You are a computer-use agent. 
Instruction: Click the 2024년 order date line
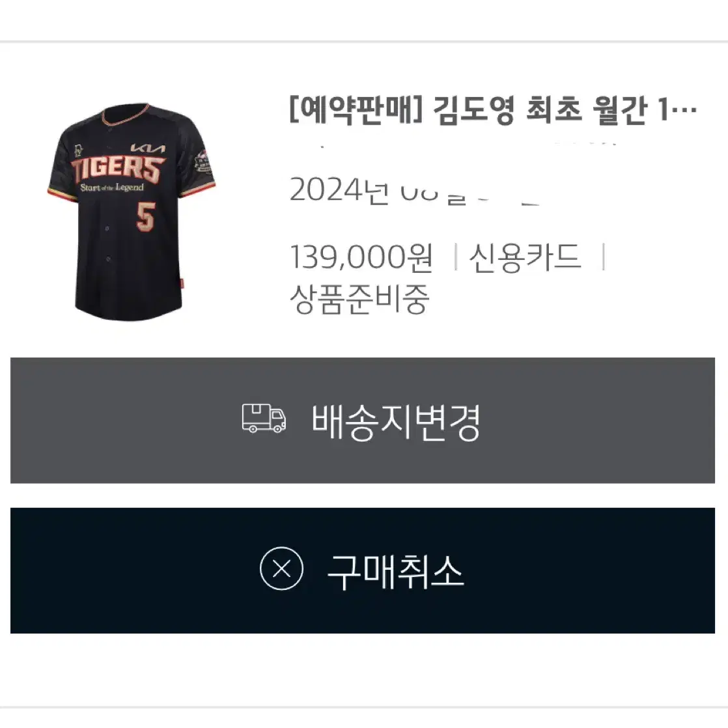pos(415,190)
